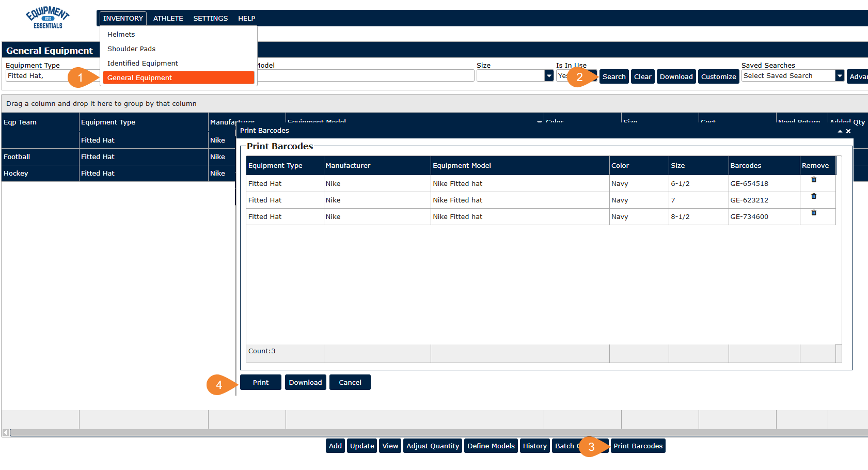Click Print in the barcodes dialog

pyautogui.click(x=261, y=382)
